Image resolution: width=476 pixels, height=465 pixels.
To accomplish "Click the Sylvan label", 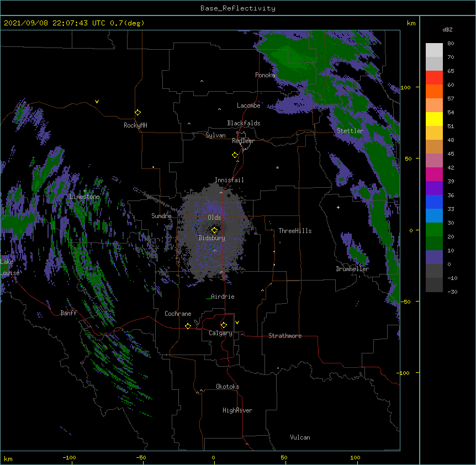I will click(215, 135).
